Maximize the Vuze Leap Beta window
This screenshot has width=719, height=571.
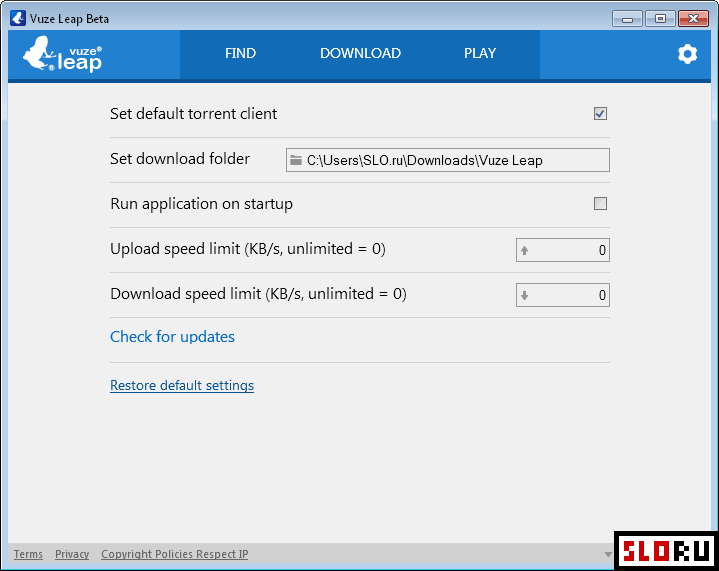[660, 19]
